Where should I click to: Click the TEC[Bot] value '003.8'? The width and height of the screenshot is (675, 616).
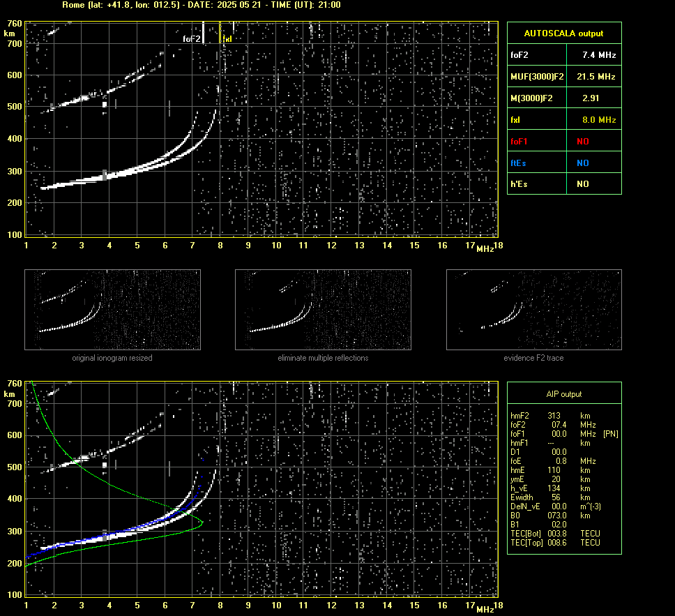pos(557,533)
